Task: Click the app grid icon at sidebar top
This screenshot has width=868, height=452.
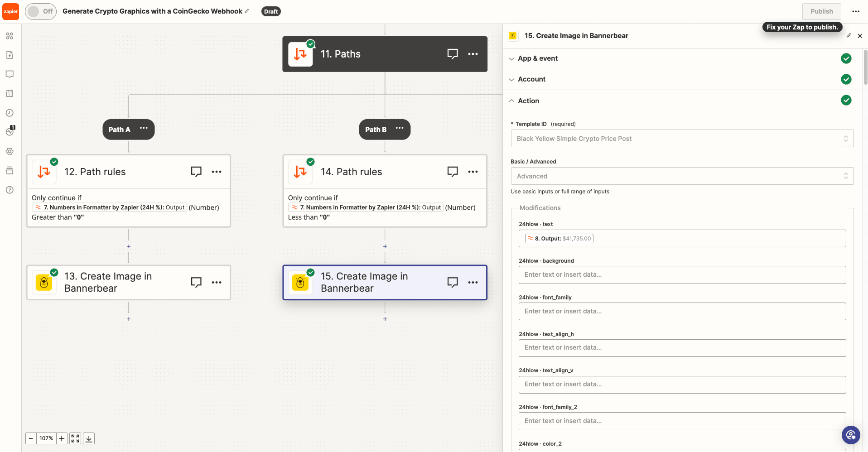Action: [9, 36]
